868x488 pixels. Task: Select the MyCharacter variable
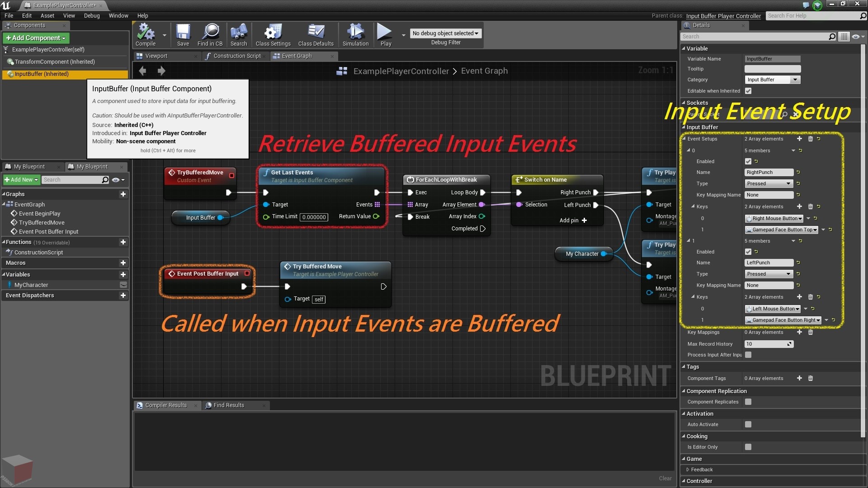pyautogui.click(x=31, y=285)
